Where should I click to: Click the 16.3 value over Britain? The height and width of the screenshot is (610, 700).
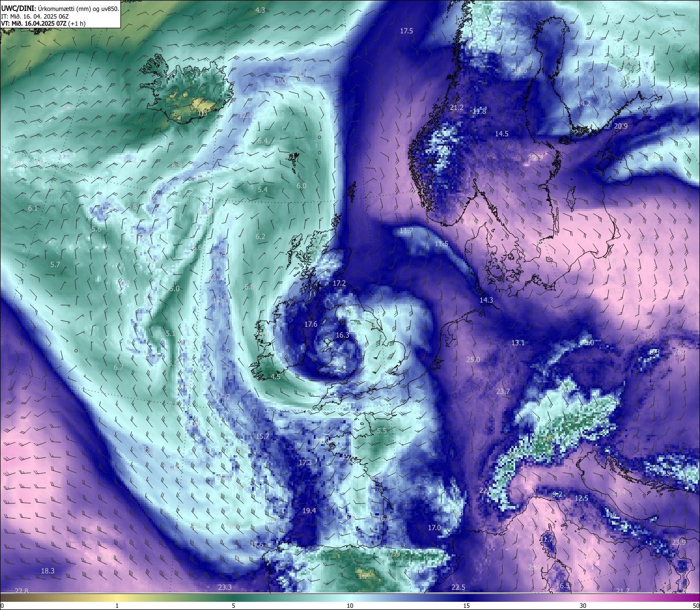(342, 335)
